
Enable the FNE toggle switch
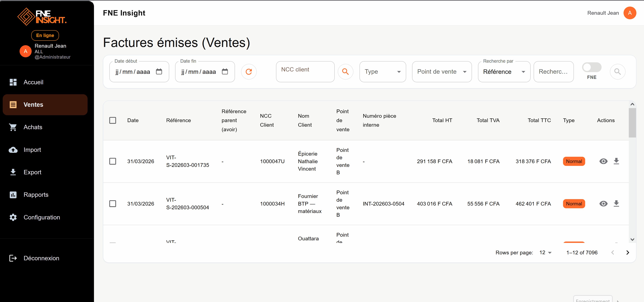pos(591,67)
